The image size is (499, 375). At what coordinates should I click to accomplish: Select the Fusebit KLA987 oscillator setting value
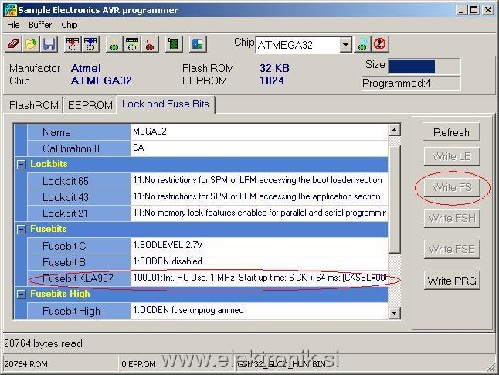pos(259,278)
